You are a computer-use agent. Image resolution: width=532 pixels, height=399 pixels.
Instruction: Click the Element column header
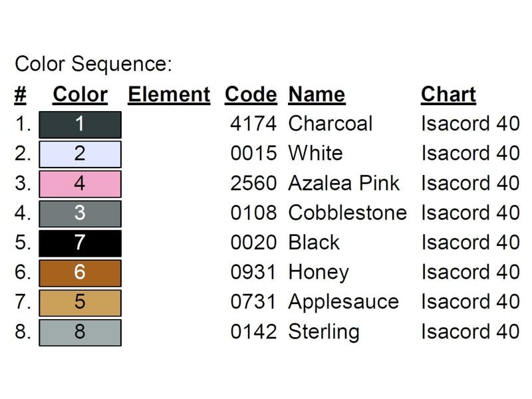pyautogui.click(x=169, y=94)
